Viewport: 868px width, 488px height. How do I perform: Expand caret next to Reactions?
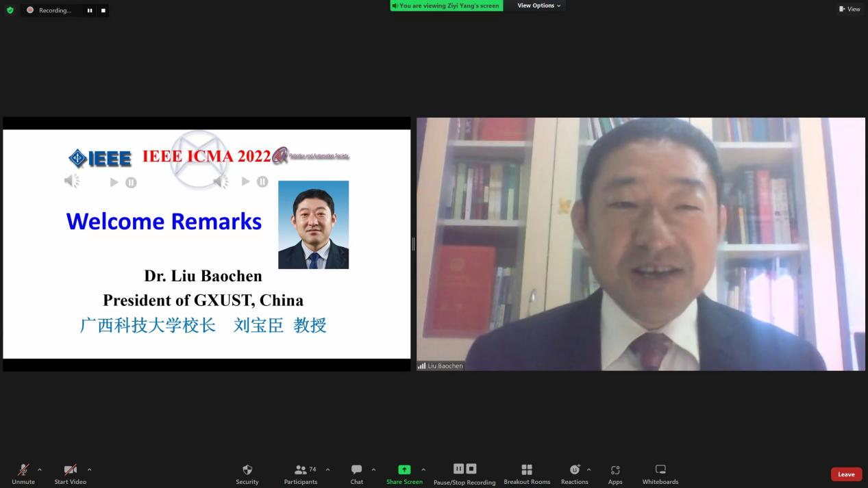click(x=589, y=470)
